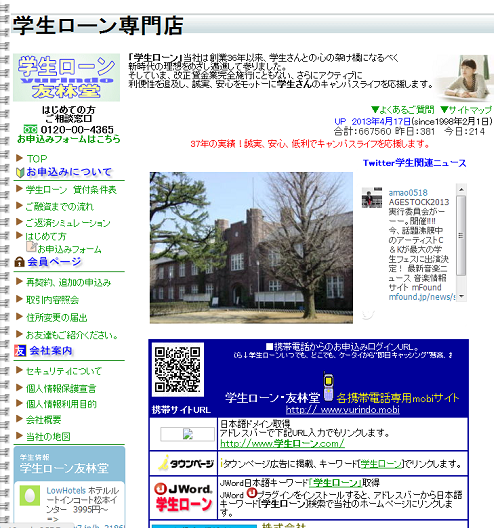Click the JWord 学生ローン logo

184,499
